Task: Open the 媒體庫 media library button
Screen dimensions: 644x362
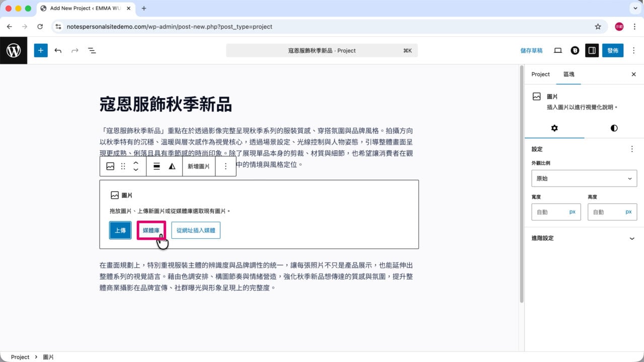Action: 151,230
